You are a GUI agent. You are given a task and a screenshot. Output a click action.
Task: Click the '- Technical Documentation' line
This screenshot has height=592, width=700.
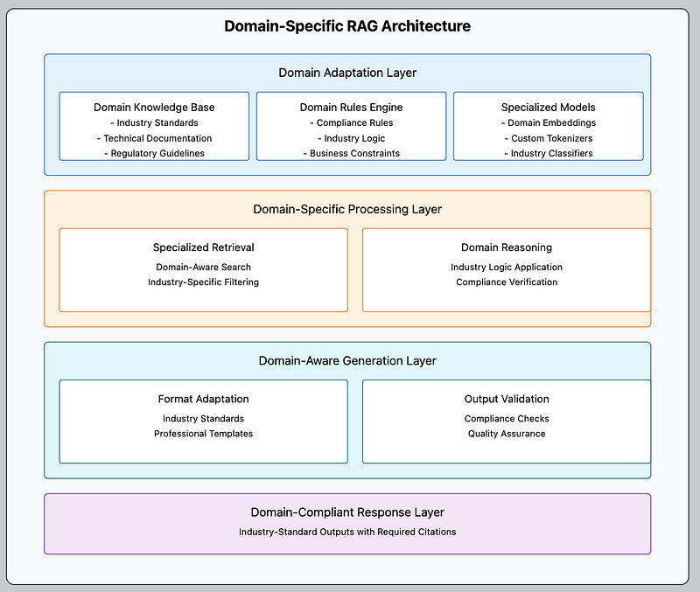(x=154, y=138)
